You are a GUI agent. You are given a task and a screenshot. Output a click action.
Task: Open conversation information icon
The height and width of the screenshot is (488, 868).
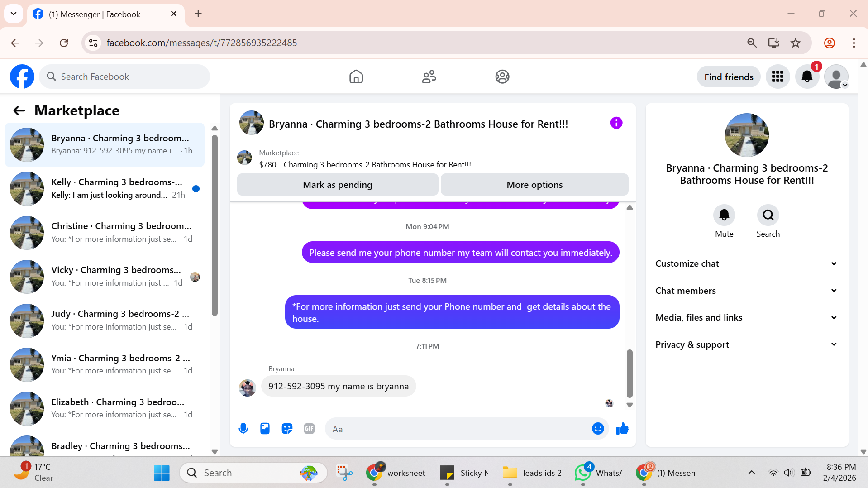616,123
